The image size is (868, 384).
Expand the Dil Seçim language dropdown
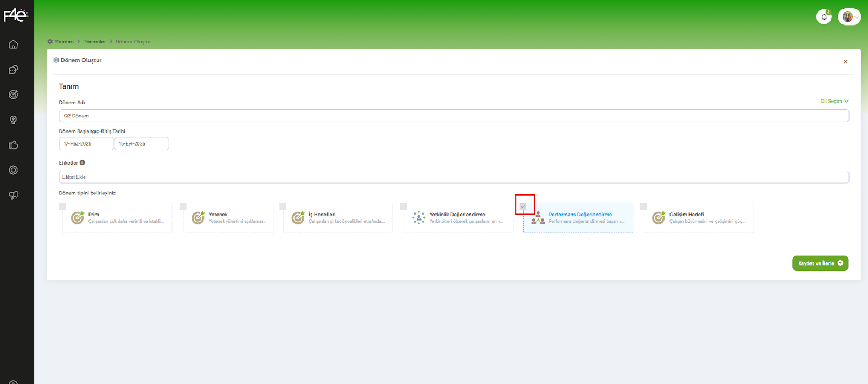pos(834,101)
